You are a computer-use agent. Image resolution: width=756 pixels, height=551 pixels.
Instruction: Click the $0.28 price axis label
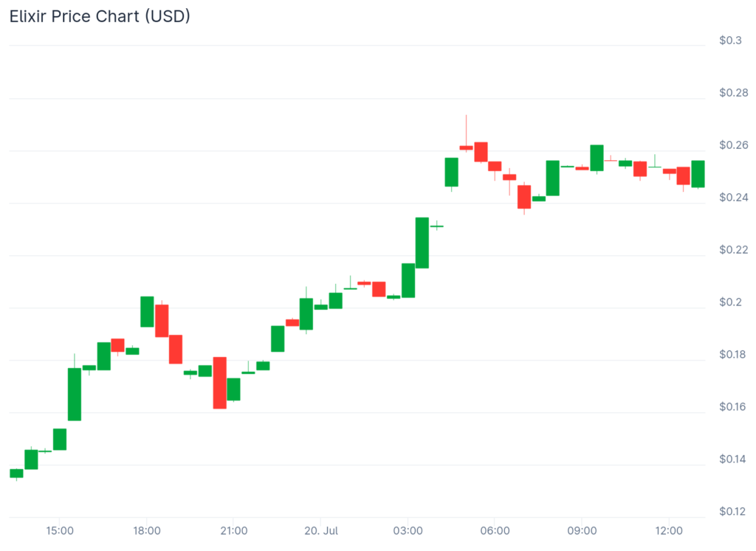click(x=733, y=93)
